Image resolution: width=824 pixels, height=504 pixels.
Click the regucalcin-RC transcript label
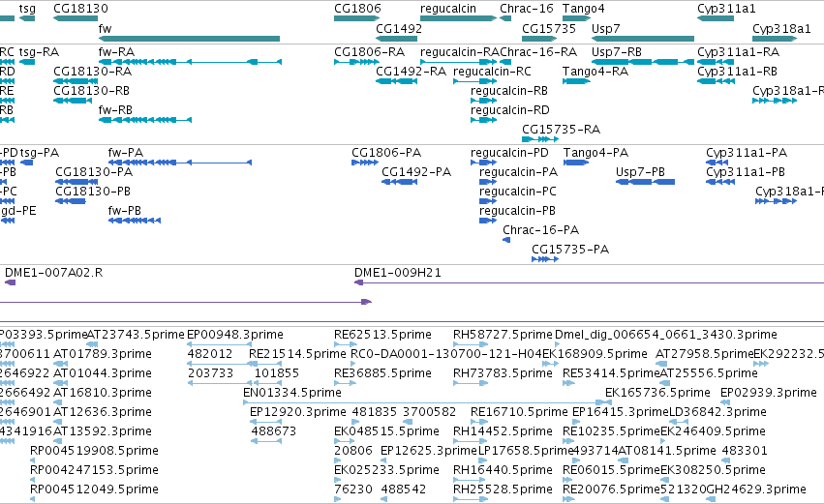click(x=493, y=72)
